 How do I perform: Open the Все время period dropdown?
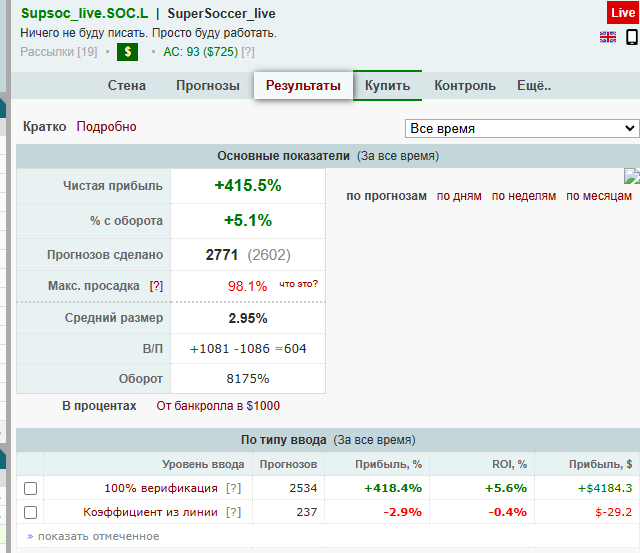(522, 128)
